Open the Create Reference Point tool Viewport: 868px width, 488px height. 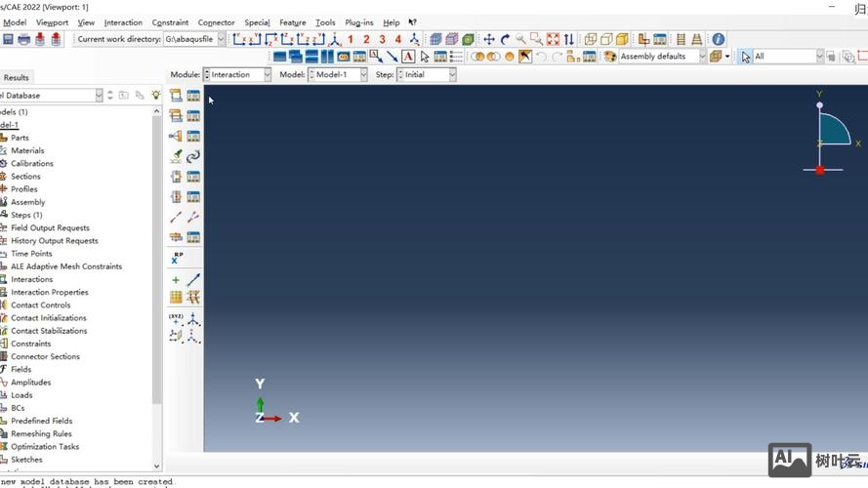click(177, 258)
